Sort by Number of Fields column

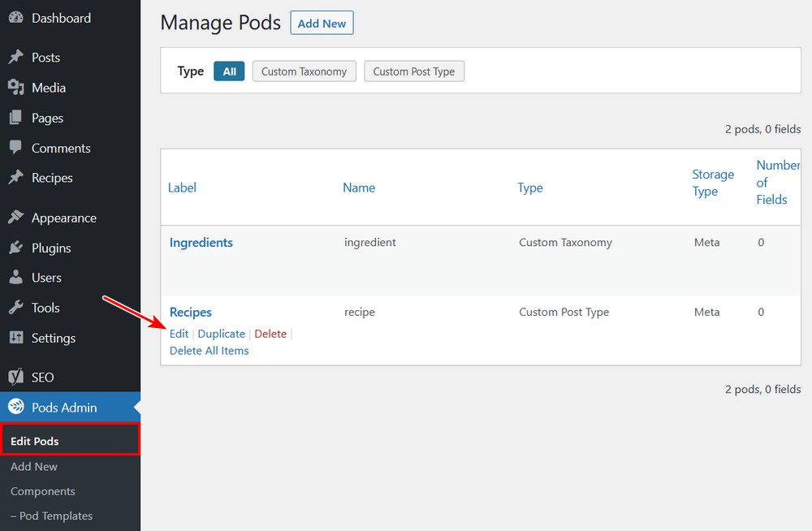coord(777,182)
